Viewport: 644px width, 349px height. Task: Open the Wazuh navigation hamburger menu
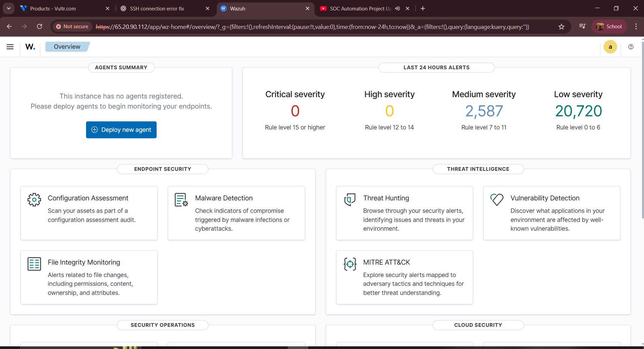10,47
